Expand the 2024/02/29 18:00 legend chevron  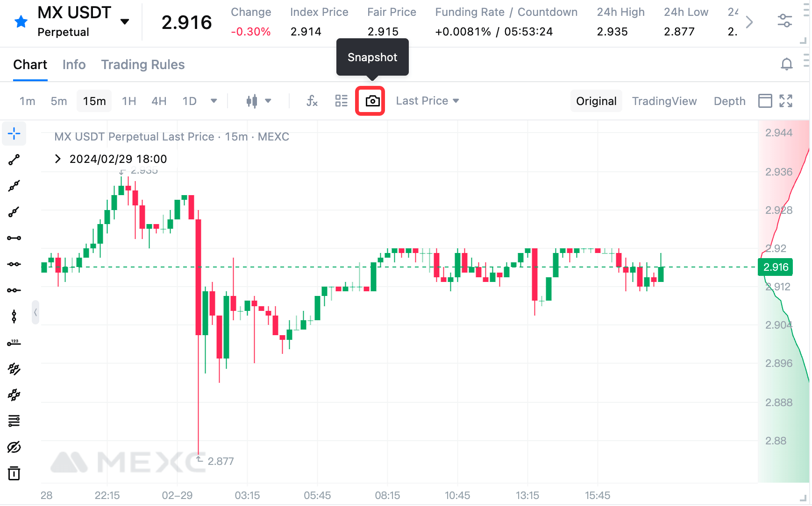[58, 159]
